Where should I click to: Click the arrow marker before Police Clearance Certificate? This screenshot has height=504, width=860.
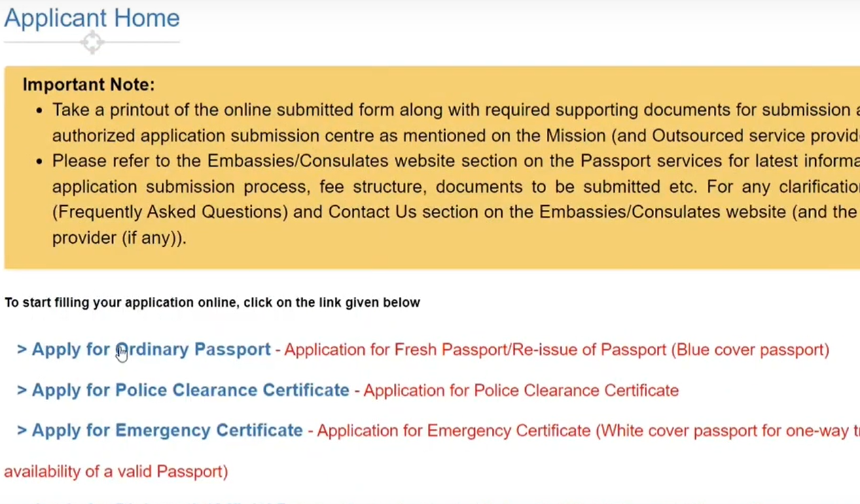pos(22,391)
